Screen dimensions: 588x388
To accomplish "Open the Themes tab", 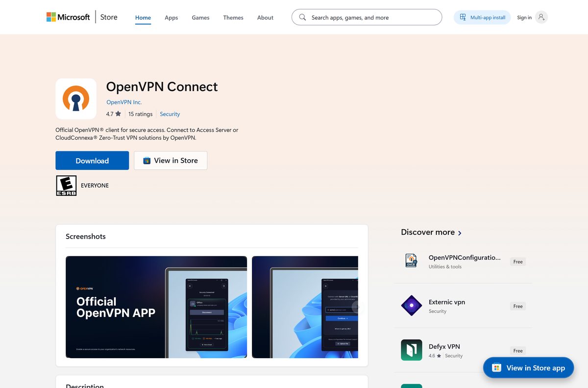I will coord(233,18).
